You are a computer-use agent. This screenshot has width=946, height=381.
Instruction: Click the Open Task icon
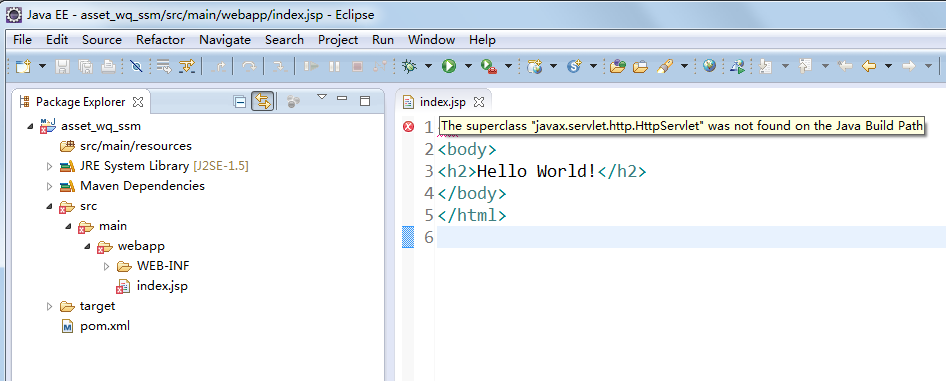pos(640,66)
